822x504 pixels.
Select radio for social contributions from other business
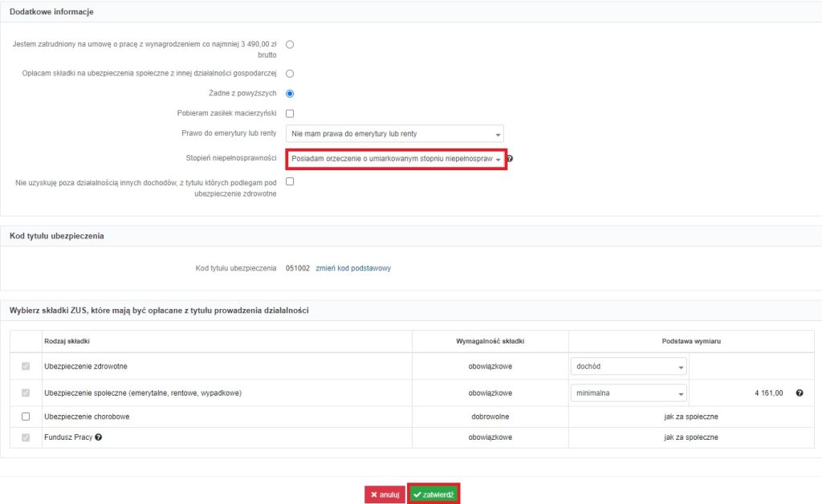290,74
